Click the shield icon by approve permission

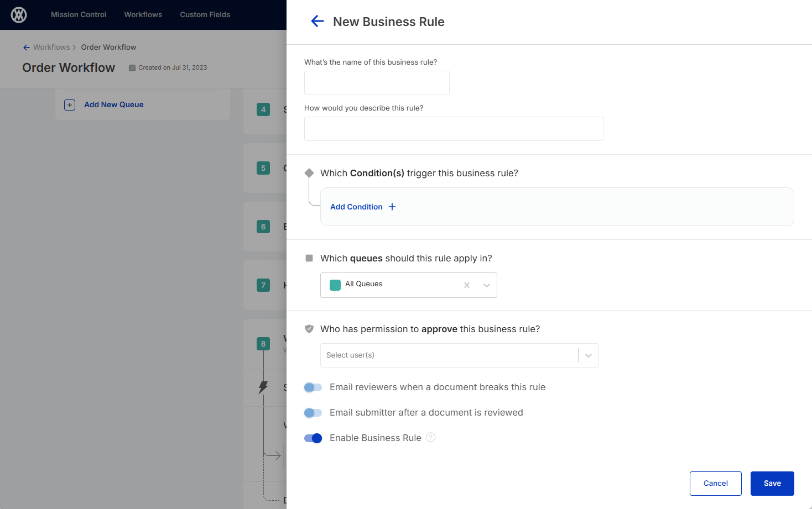(x=309, y=329)
